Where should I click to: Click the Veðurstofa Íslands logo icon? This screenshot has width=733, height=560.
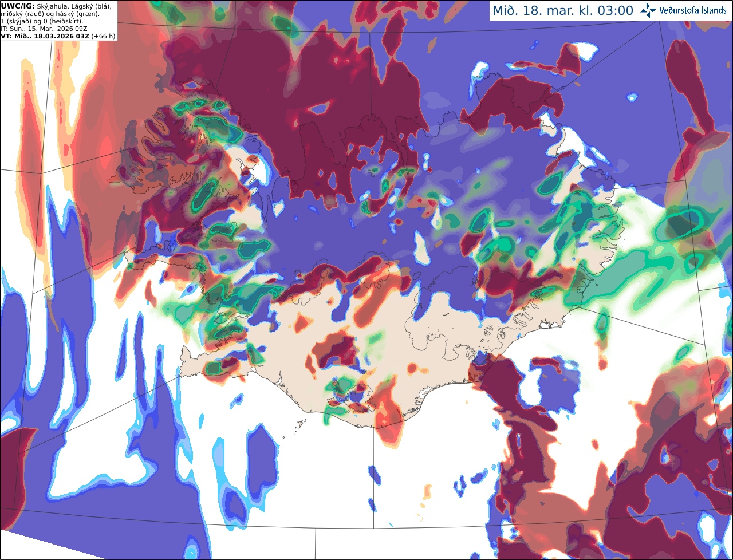pos(648,10)
